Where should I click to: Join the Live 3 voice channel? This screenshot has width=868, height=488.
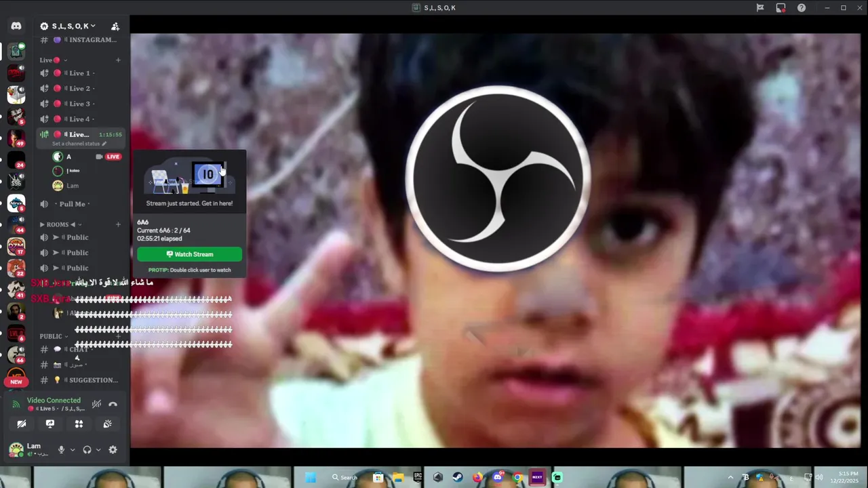click(80, 104)
